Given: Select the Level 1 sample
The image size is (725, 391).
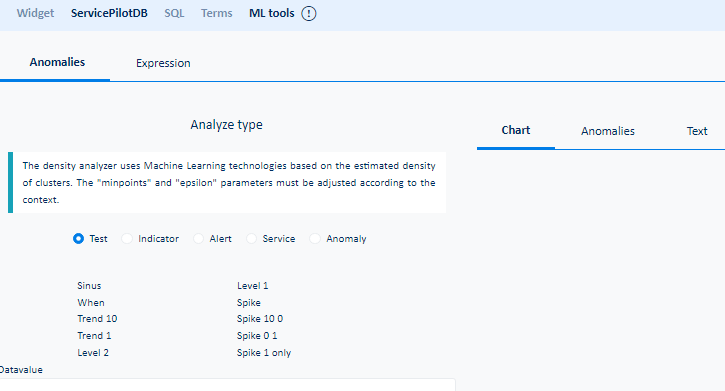Looking at the screenshot, I should click(x=252, y=286).
